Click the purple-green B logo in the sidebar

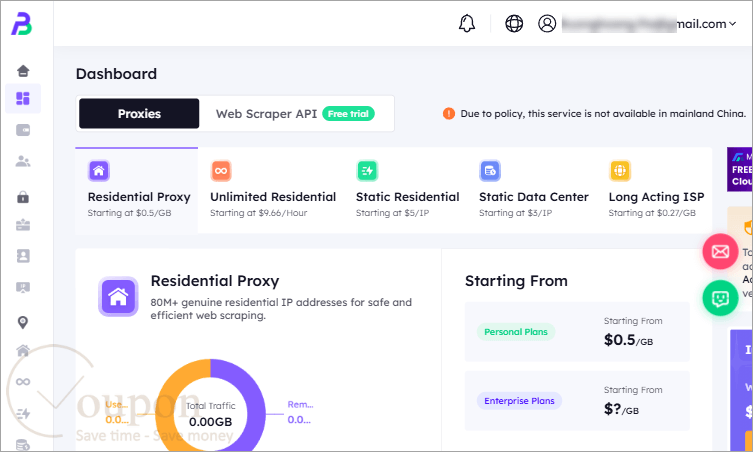click(x=22, y=24)
